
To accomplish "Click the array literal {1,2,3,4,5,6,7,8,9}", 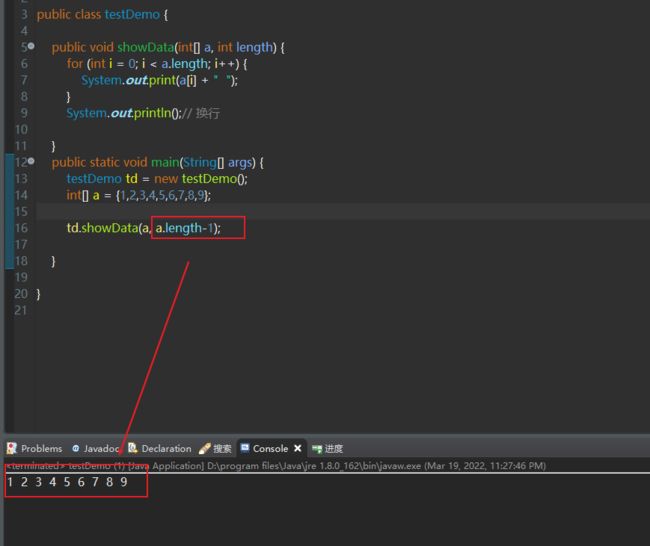I will [162, 195].
